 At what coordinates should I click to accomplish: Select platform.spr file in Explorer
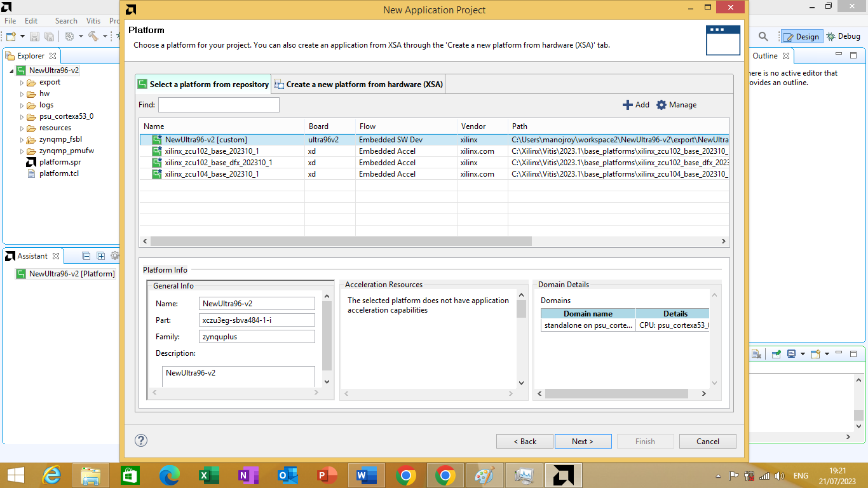53,162
